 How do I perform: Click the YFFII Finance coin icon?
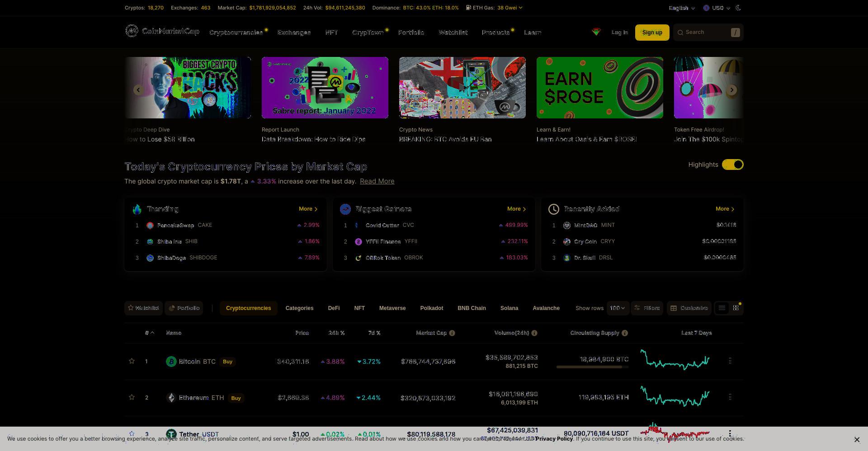(359, 242)
